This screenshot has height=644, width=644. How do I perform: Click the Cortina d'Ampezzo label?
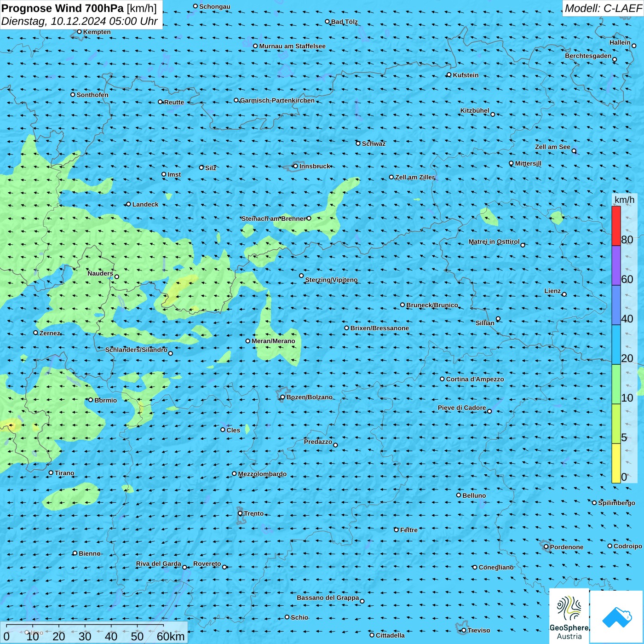pos(475,379)
